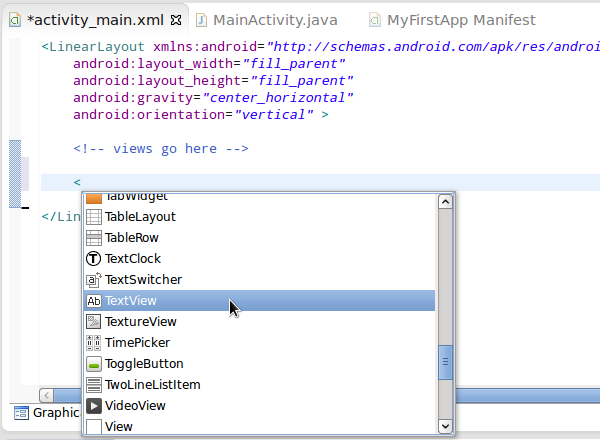Click the activity_main.xml file icon
Image resolution: width=600 pixels, height=440 pixels.
[15, 20]
